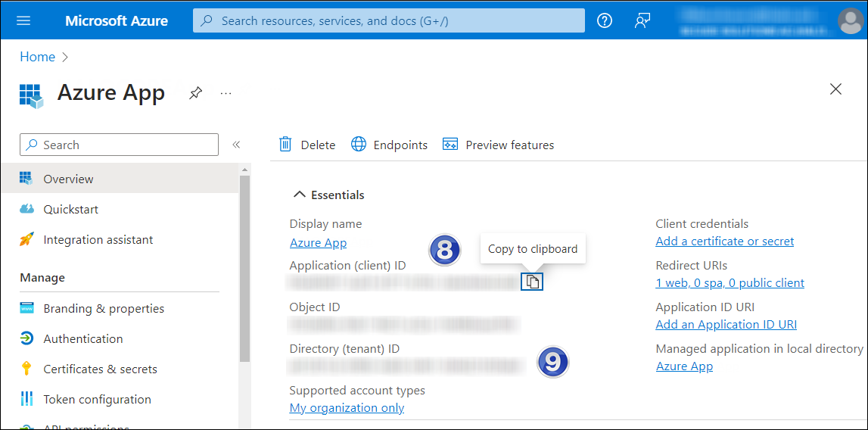868x430 pixels.
Task: Open the feedback icon in header
Action: (x=642, y=20)
